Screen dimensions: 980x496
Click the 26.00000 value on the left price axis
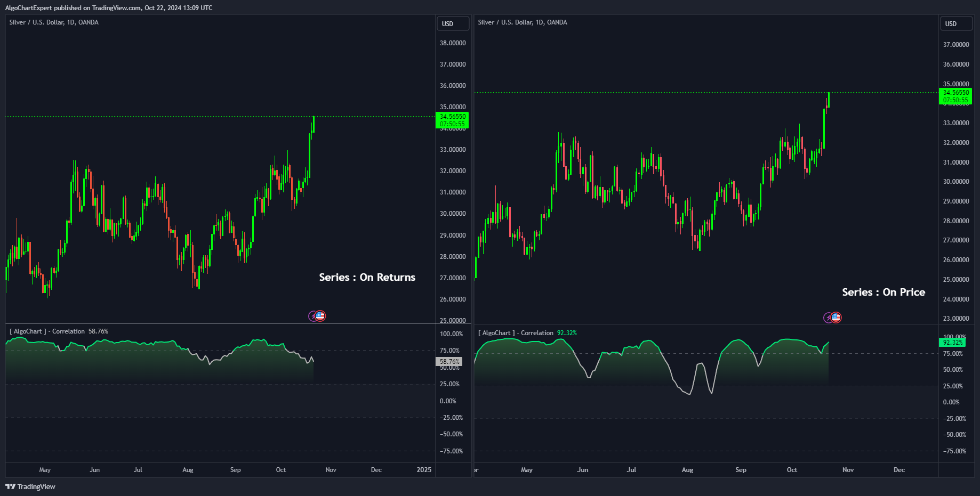(x=453, y=299)
